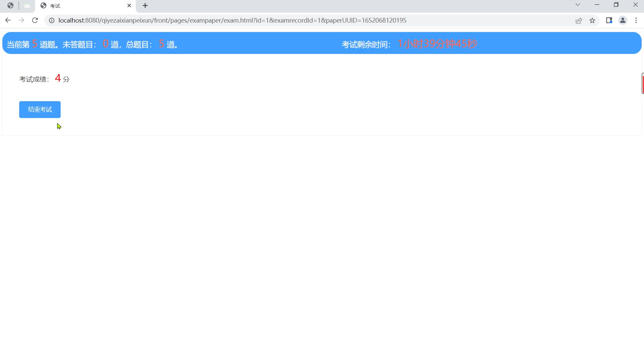
Task: Click the remaining time 1小时39分钟45秒
Action: click(437, 44)
